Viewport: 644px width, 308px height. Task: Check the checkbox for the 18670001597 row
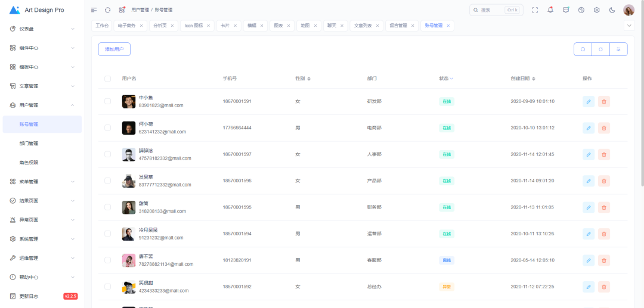coord(107,154)
